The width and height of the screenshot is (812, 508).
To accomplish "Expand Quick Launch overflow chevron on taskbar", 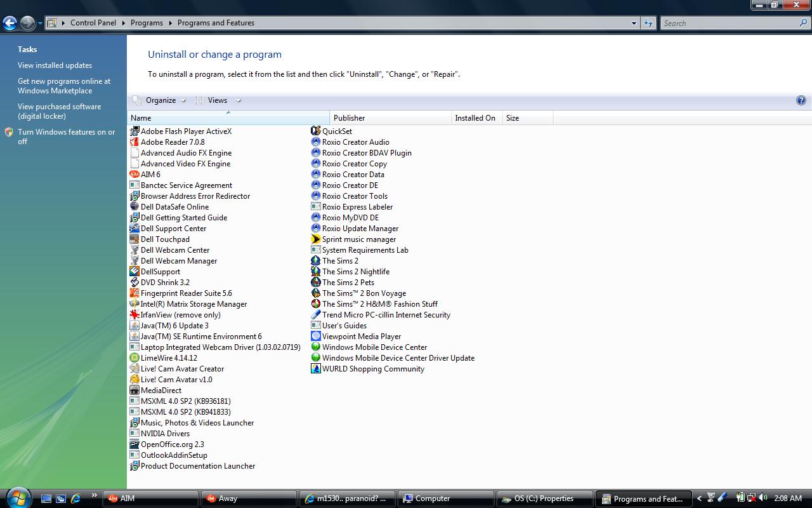I will [95, 495].
